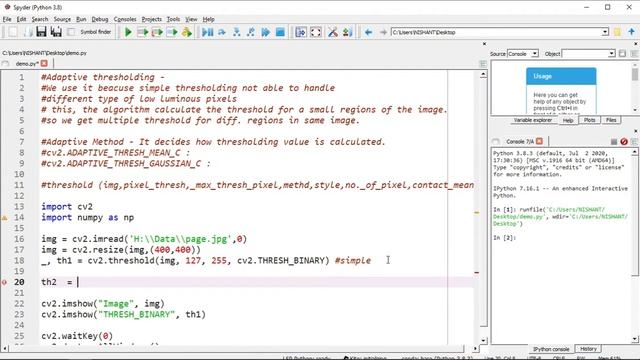
Task: Select the Help pane tab
Action: tap(568, 120)
